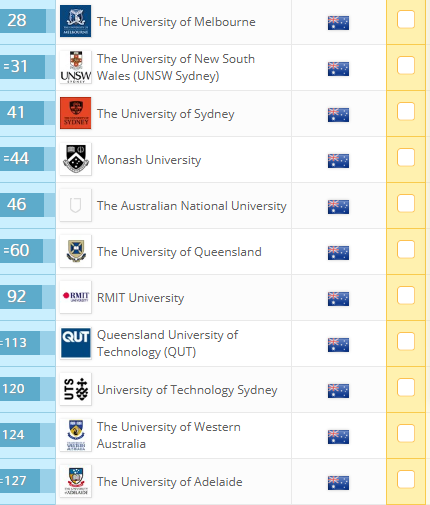
Task: Open the UNSW Sydney logo
Action: click(x=76, y=67)
